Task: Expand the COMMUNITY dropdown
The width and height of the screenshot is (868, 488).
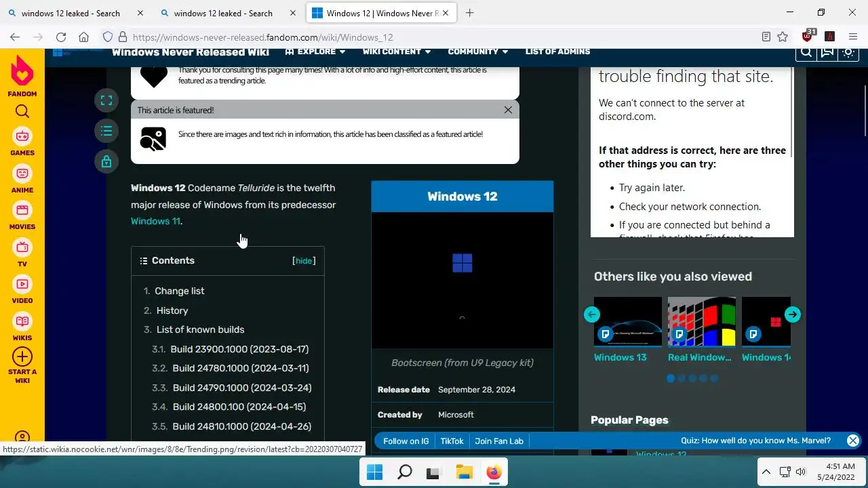Action: point(478,52)
